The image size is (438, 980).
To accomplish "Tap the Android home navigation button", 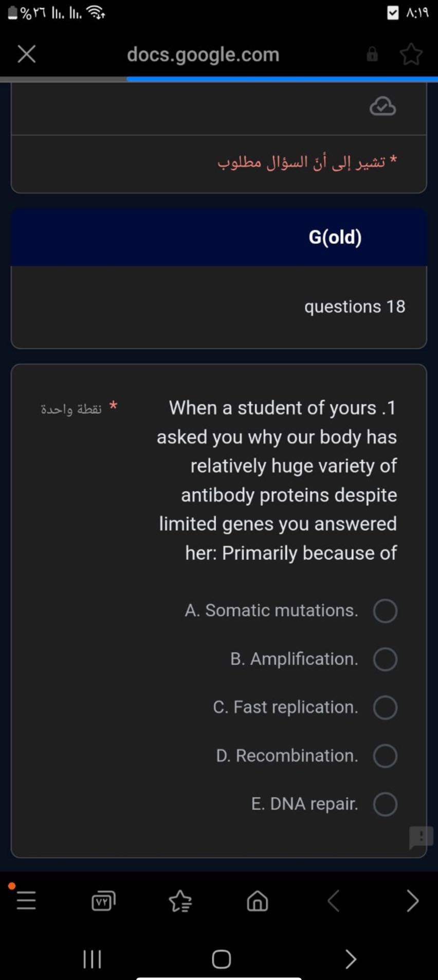I will point(222,959).
